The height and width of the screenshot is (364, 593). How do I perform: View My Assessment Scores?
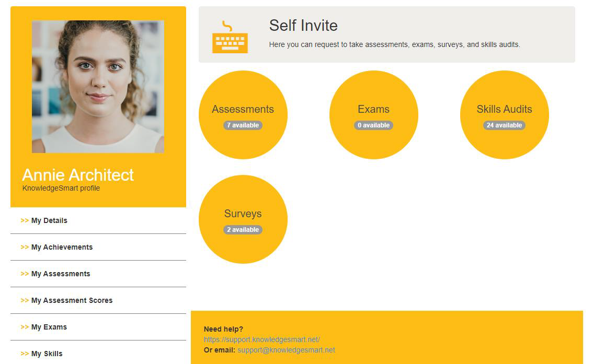(x=72, y=300)
